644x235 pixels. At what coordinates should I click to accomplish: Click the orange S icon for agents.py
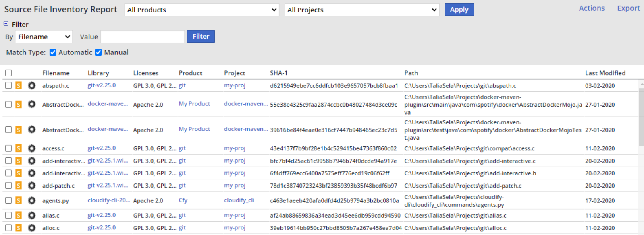click(x=19, y=200)
